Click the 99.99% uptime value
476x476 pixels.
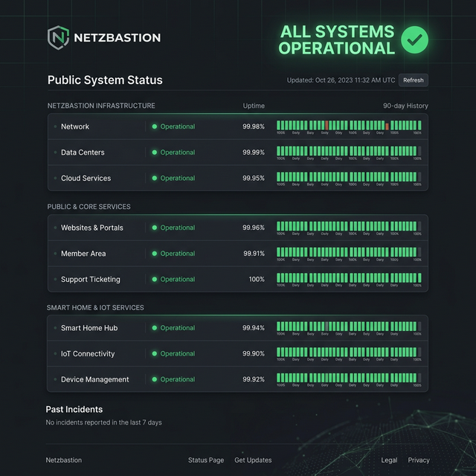[254, 152]
